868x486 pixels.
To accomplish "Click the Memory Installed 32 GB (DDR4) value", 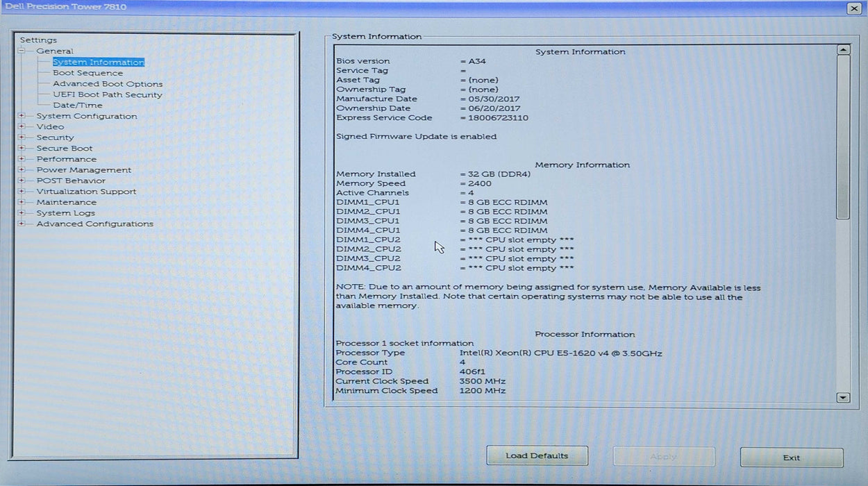I will tap(501, 174).
